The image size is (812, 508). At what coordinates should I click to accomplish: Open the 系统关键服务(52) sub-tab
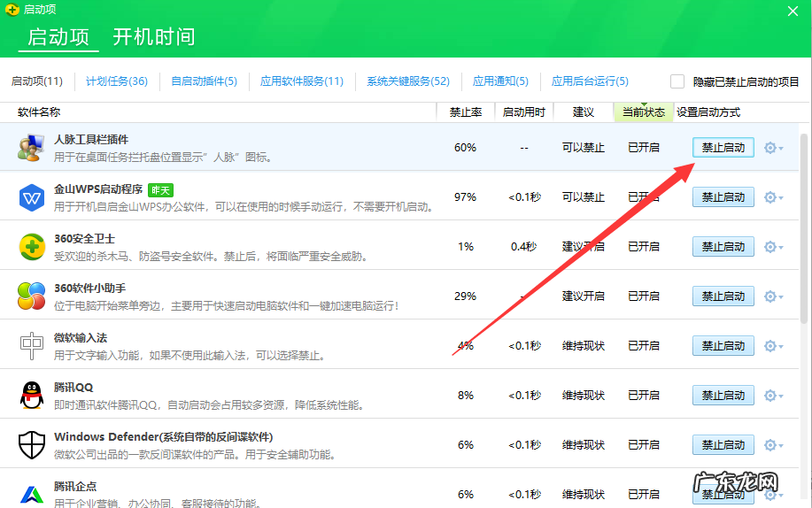click(408, 81)
